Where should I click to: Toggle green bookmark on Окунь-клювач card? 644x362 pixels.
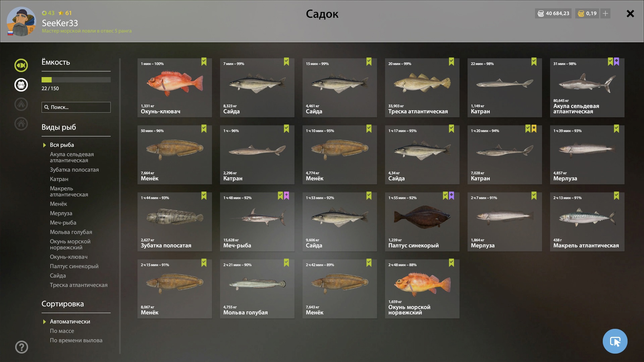coord(204,62)
